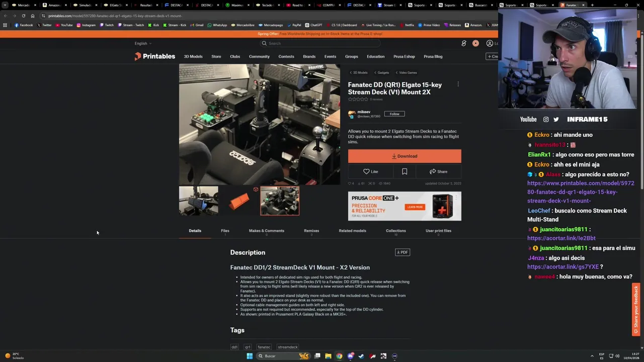The width and height of the screenshot is (644, 362).
Task: Select the highlighted third photo thumbnail
Action: point(280,201)
